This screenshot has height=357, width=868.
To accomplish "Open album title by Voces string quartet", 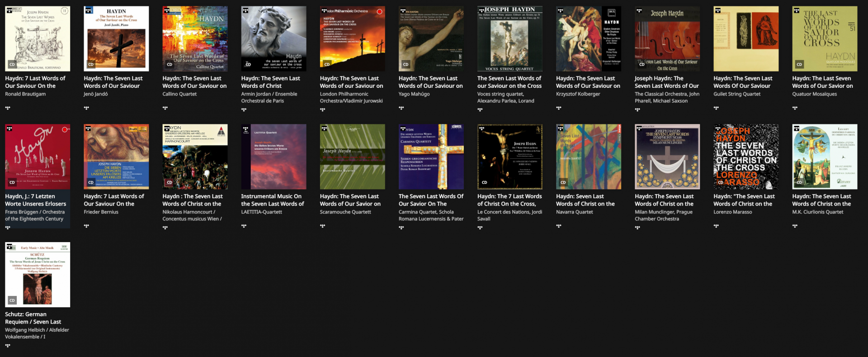I will tap(509, 82).
